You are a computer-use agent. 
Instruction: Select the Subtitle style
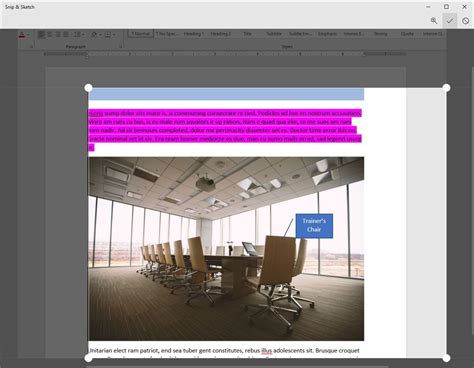point(274,34)
